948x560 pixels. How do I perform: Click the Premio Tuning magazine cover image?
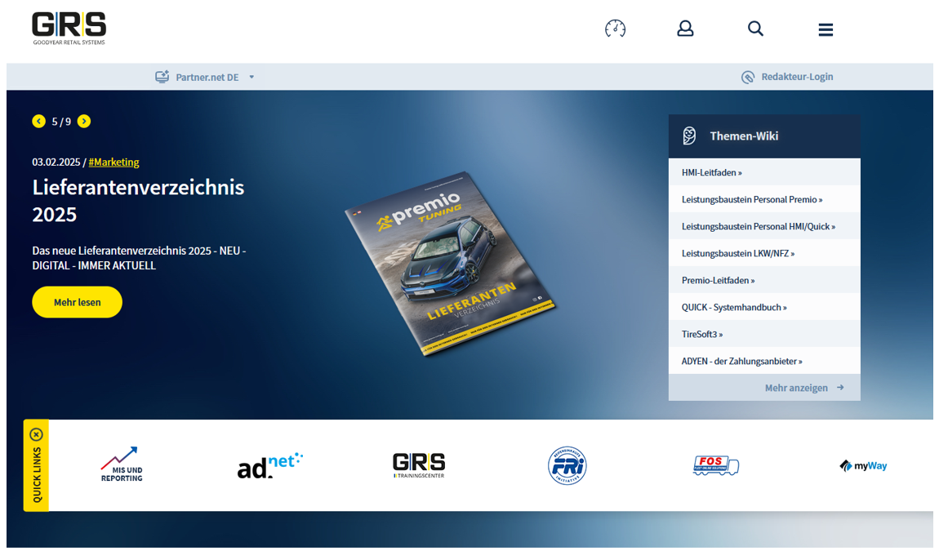[450, 263]
